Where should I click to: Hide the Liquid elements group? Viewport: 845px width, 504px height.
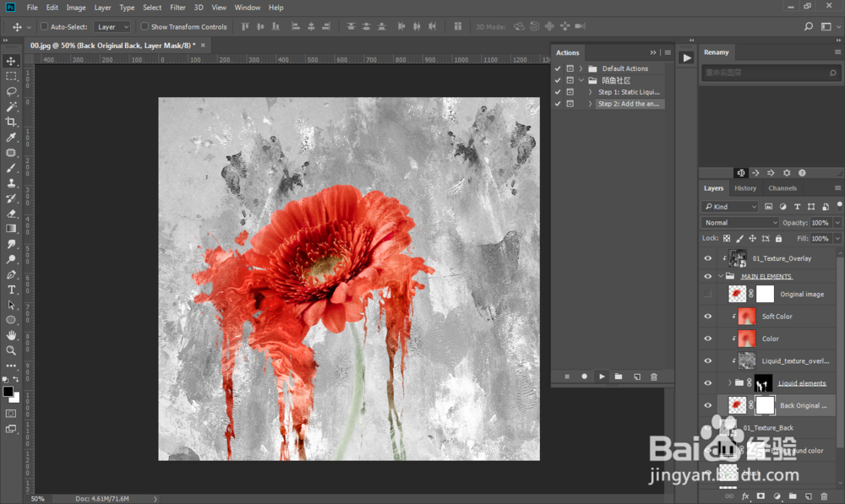[707, 382]
